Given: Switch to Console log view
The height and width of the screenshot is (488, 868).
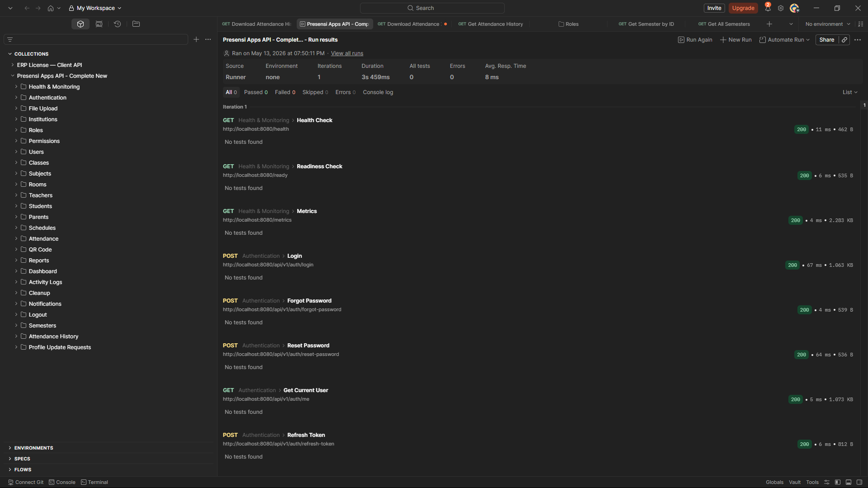Looking at the screenshot, I should pos(378,92).
